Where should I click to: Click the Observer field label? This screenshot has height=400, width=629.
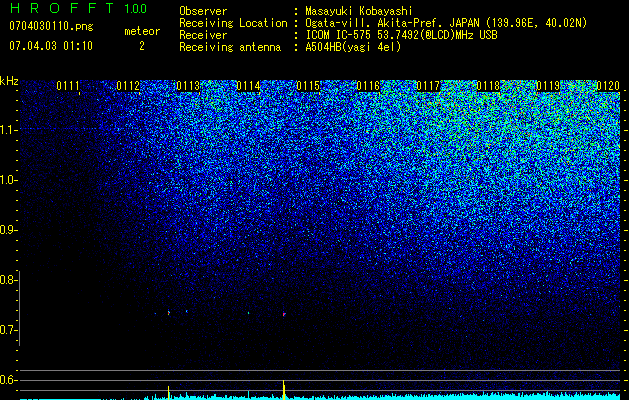pos(203,11)
